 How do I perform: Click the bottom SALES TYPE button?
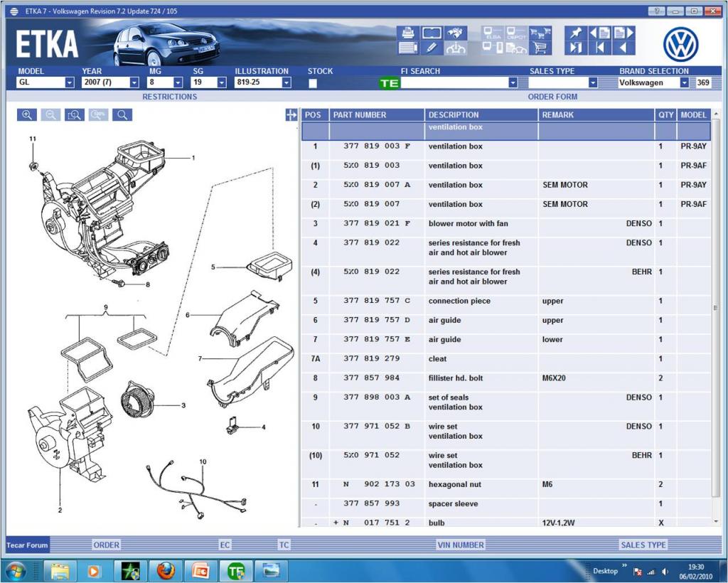pos(643,545)
